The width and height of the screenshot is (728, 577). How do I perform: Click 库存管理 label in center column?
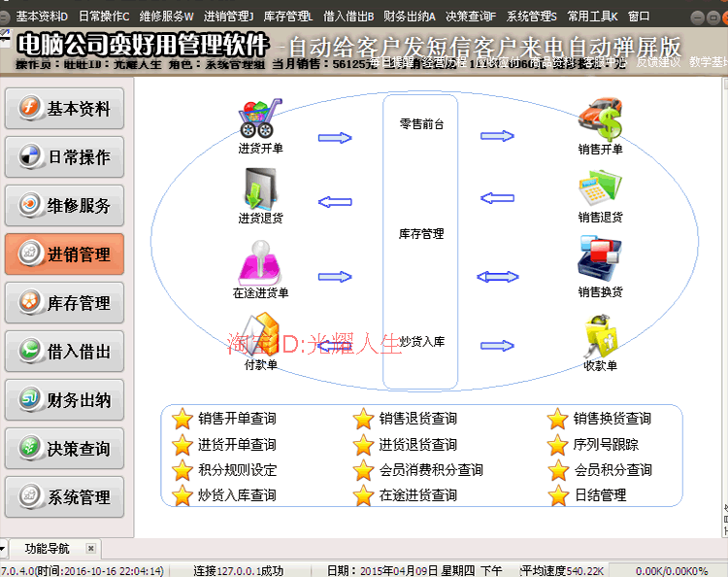point(421,234)
